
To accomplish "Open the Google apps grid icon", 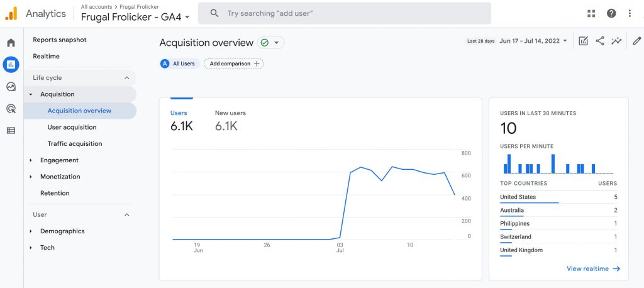I will (591, 14).
